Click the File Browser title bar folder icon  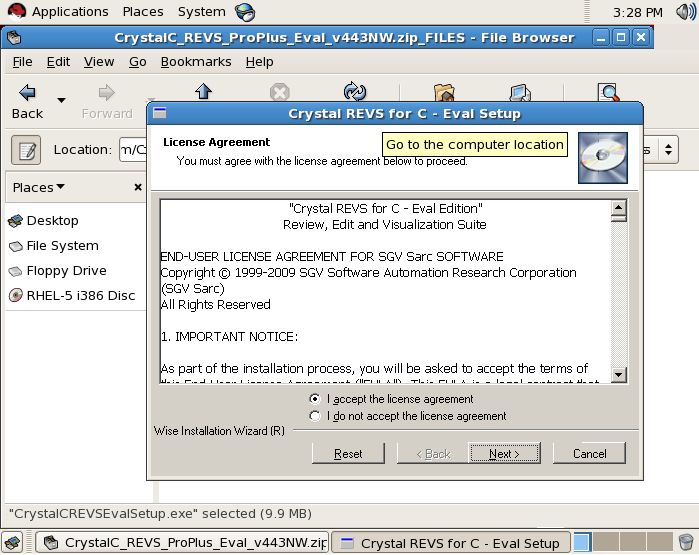point(14,37)
